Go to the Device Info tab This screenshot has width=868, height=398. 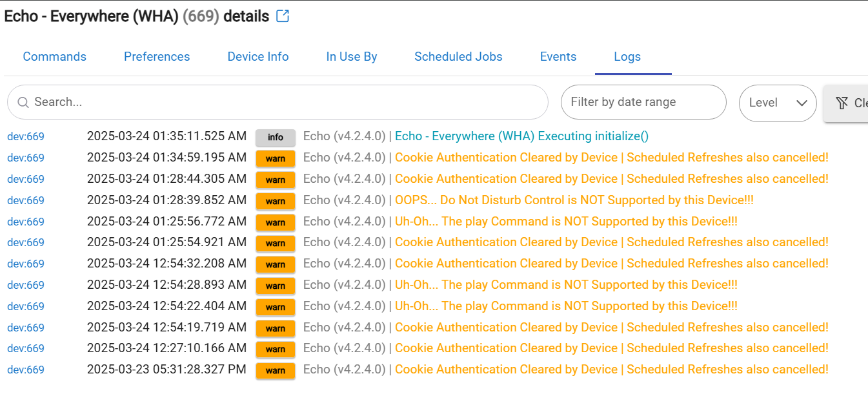tap(258, 57)
